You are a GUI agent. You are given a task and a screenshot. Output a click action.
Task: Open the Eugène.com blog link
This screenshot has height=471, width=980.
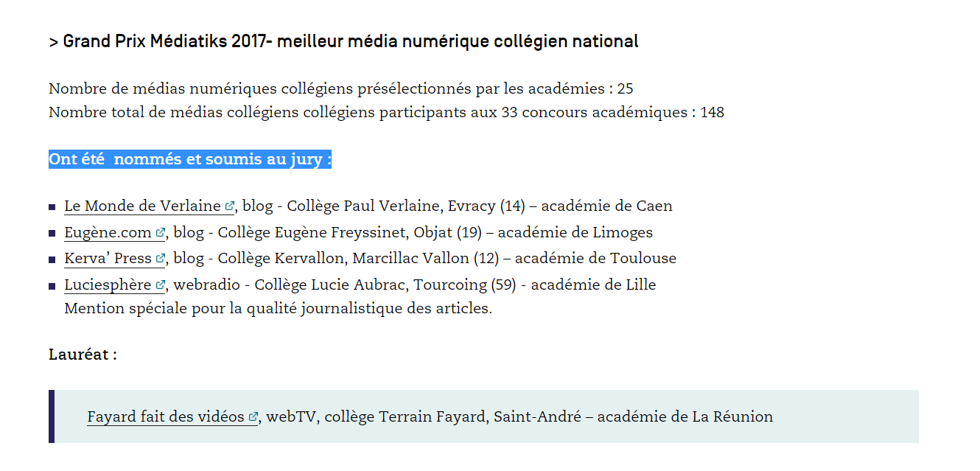[108, 233]
